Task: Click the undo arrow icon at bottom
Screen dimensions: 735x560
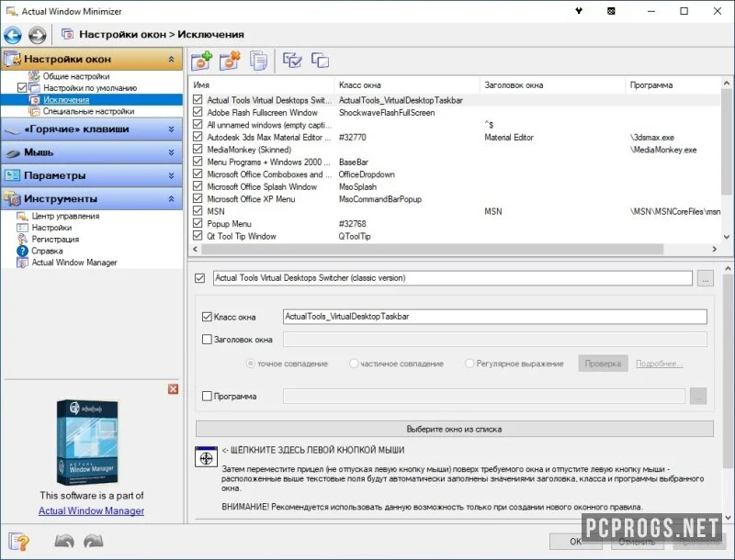Action: pyautogui.click(x=64, y=542)
